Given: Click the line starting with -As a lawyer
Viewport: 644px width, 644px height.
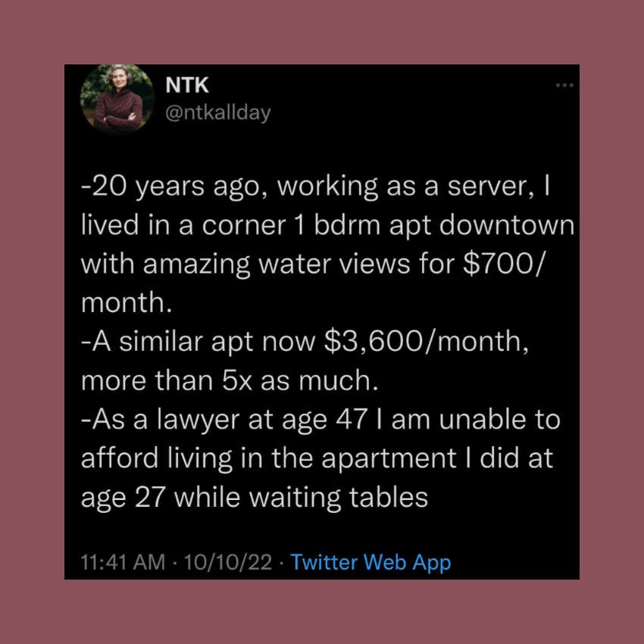Looking at the screenshot, I should click(318, 419).
